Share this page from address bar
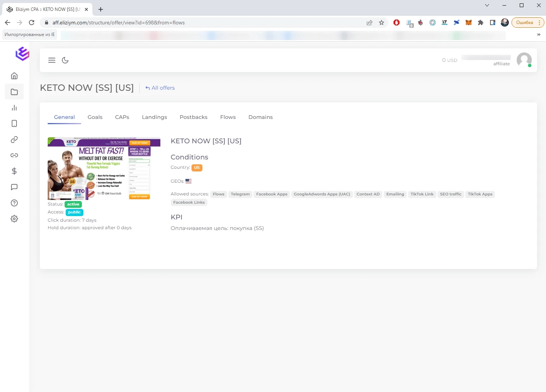Image resolution: width=546 pixels, height=392 pixels. (370, 23)
